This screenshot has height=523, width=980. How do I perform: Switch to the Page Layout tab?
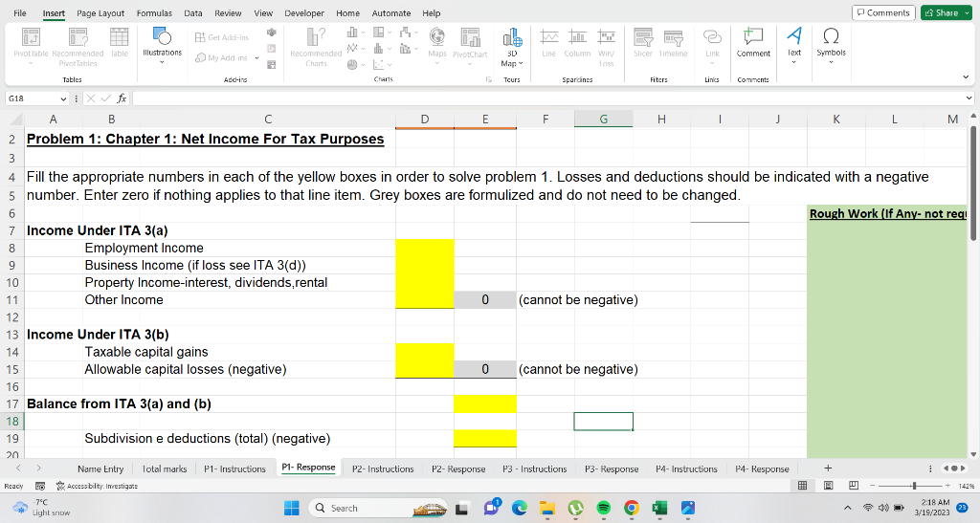100,13
